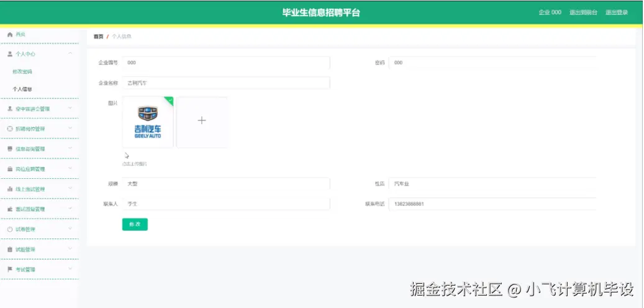Focus the 企业编号 input field
644x308 pixels.
[226, 63]
